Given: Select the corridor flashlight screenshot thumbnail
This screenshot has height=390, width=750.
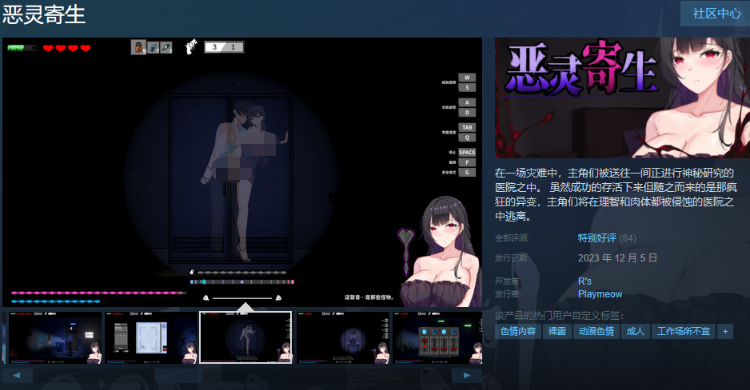Looking at the screenshot, I should (x=55, y=338).
